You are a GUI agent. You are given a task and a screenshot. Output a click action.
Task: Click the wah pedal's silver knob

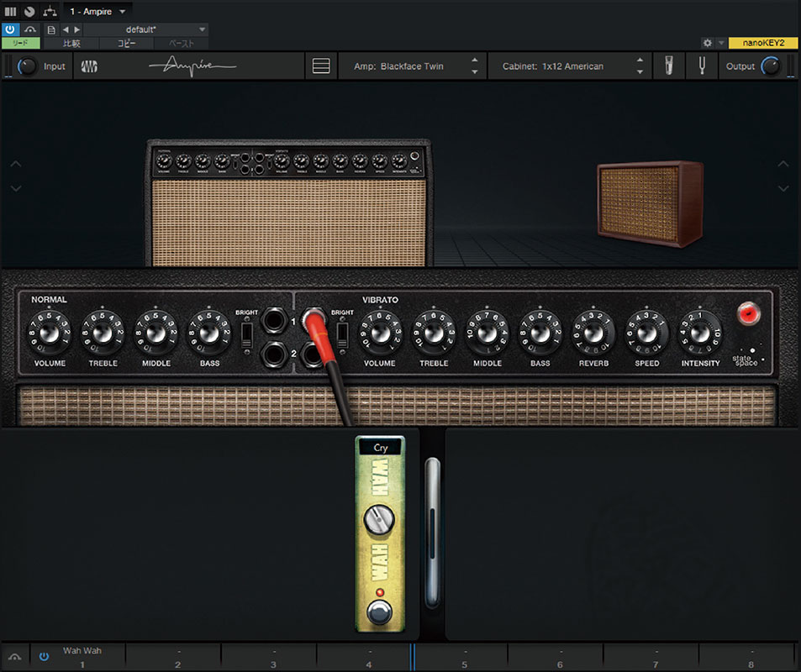click(x=378, y=519)
